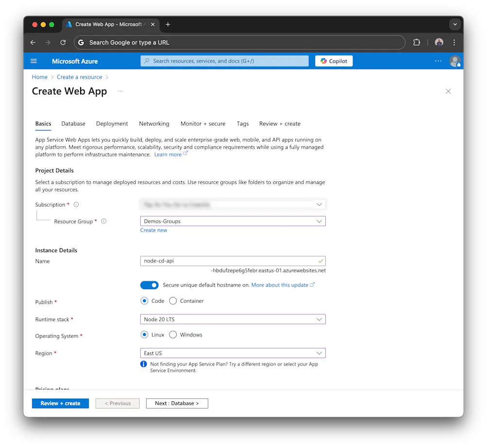Open the Azure account avatar menu

pos(455,61)
